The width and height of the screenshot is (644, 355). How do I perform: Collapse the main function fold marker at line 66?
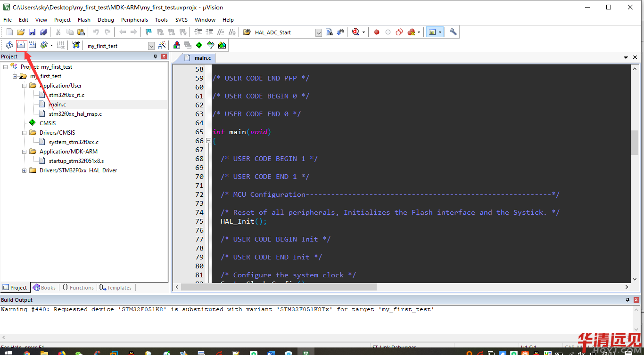[x=208, y=141]
